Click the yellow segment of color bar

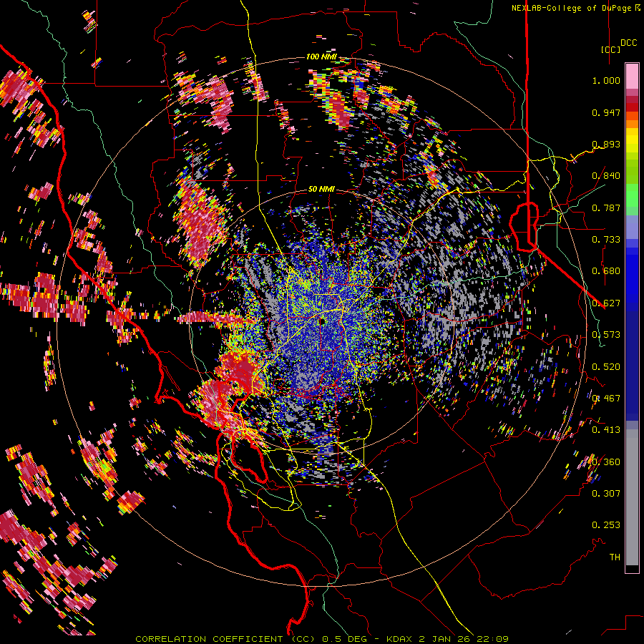click(x=632, y=141)
